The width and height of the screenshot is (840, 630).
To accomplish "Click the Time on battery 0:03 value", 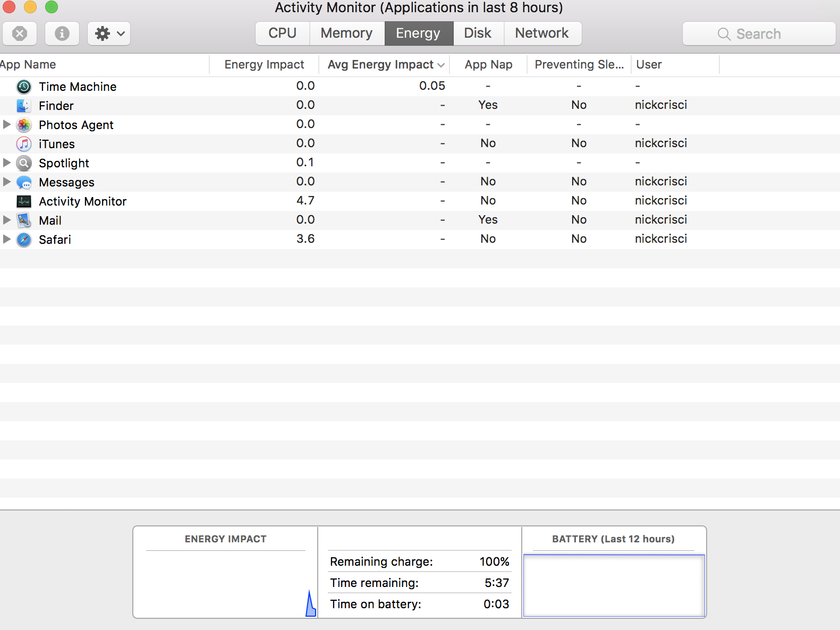I will coord(496,604).
